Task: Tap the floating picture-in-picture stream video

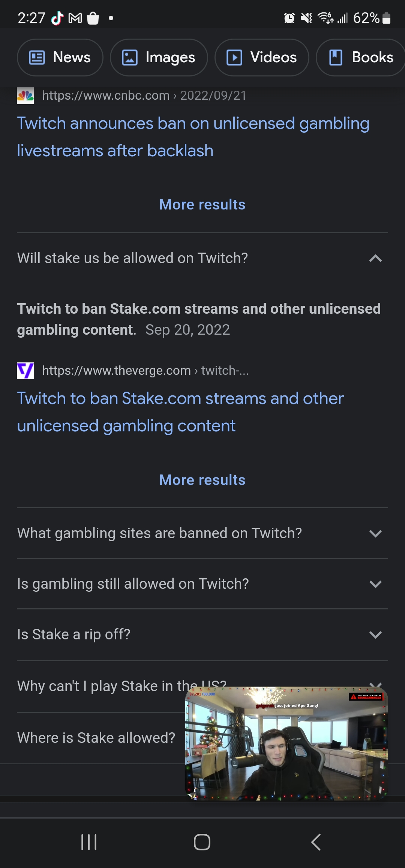Action: pyautogui.click(x=286, y=744)
